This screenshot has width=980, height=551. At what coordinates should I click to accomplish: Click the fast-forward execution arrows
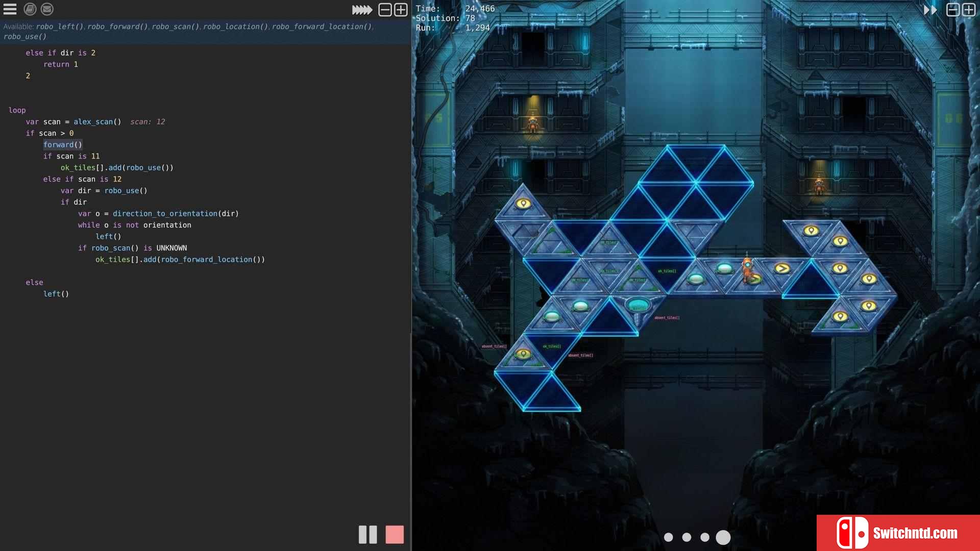click(362, 10)
